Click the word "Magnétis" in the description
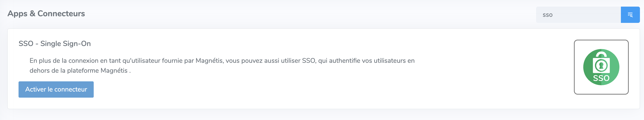This screenshot has width=644, height=120. coord(209,61)
